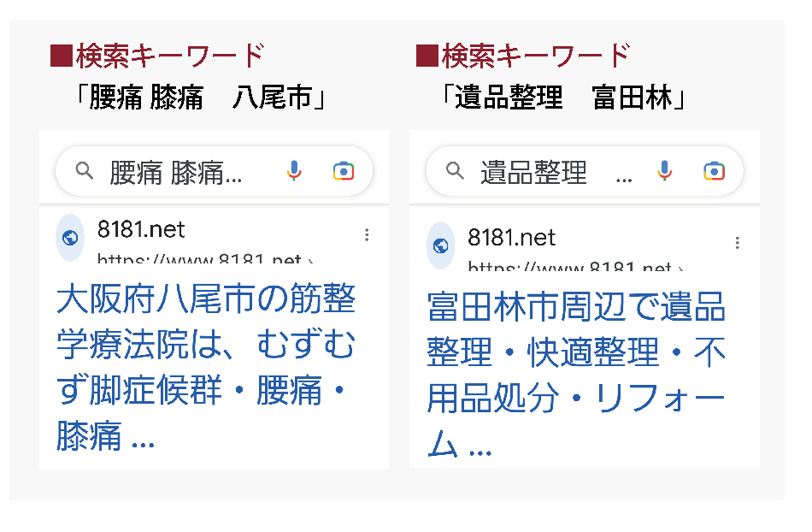Click the 「遺品整理 富田林」 keyword text
812x532 pixels.
coord(563,98)
